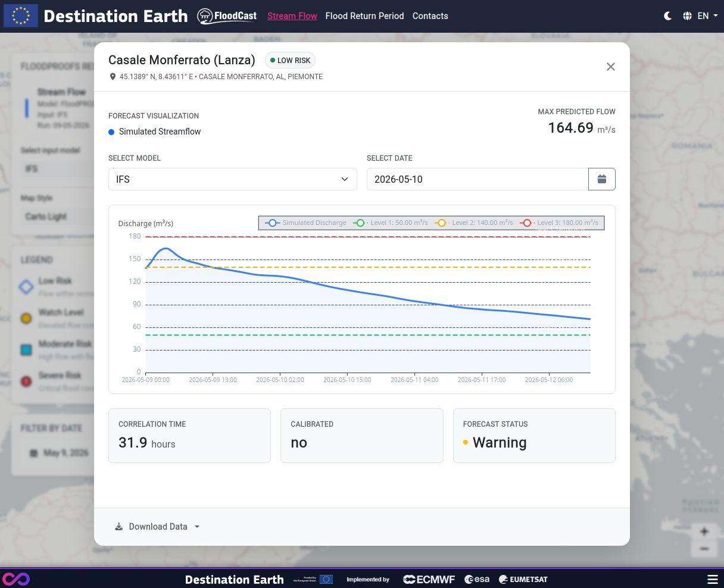Click the EU flag logo
This screenshot has width=724, height=588.
point(21,16)
